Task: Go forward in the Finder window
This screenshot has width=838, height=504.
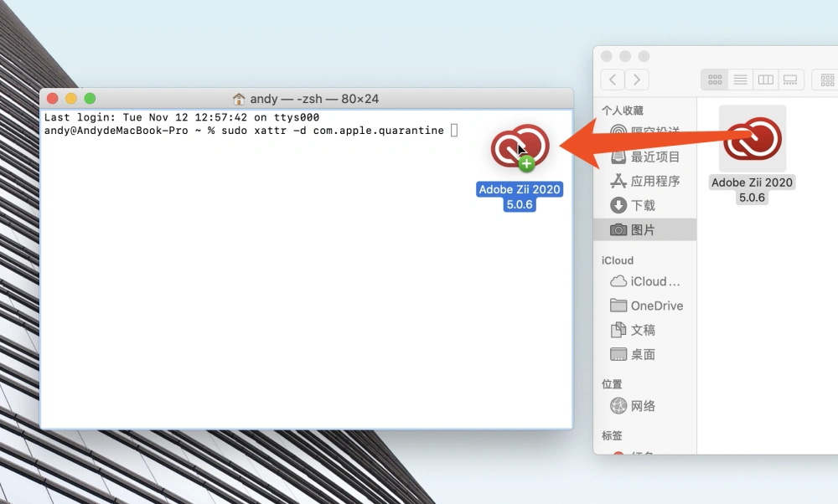Action: tap(637, 80)
